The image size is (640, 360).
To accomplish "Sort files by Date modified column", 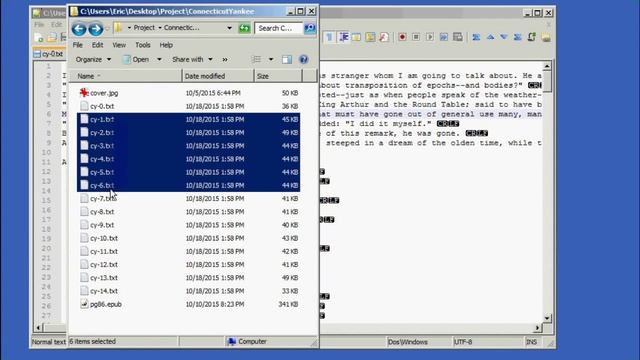I will click(218, 76).
